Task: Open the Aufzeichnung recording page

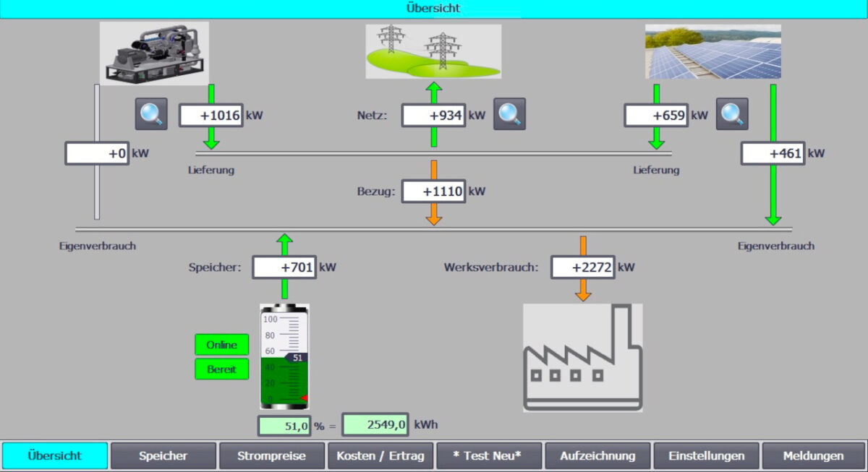Action: pyautogui.click(x=597, y=456)
